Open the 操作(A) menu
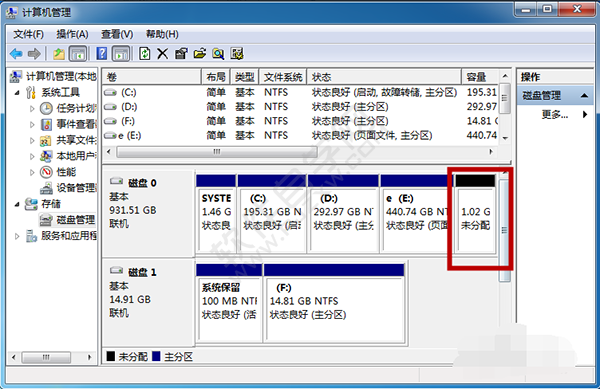 point(72,34)
